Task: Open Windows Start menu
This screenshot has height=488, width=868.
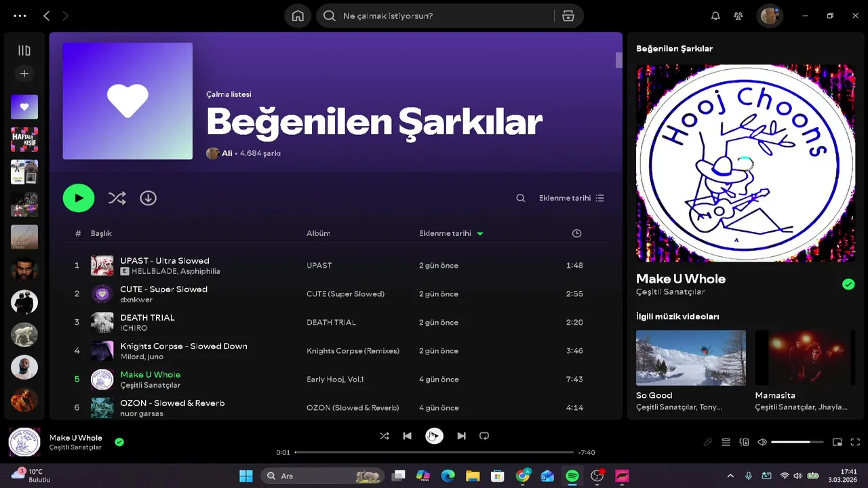Action: [245, 476]
